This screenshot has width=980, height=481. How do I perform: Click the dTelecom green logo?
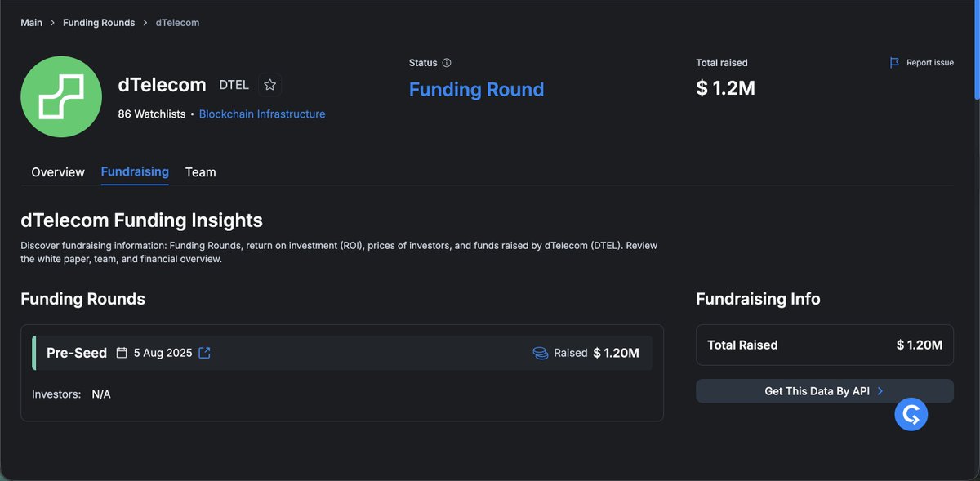(x=61, y=96)
